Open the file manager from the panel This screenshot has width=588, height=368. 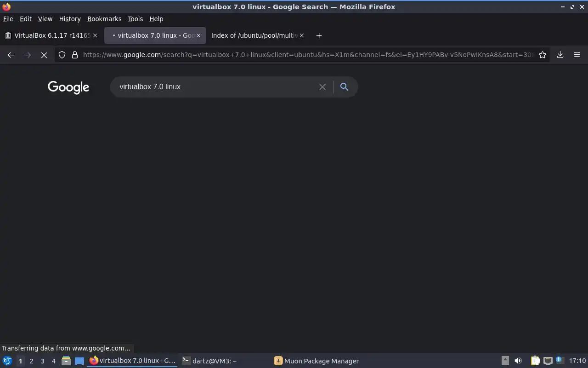(x=66, y=361)
